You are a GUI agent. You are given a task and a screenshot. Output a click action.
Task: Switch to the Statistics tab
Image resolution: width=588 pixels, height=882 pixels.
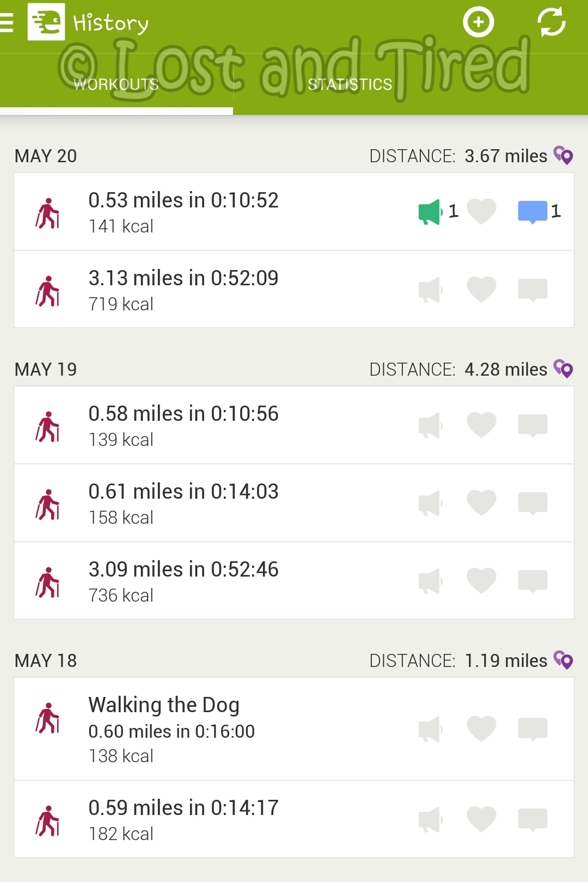pyautogui.click(x=350, y=84)
